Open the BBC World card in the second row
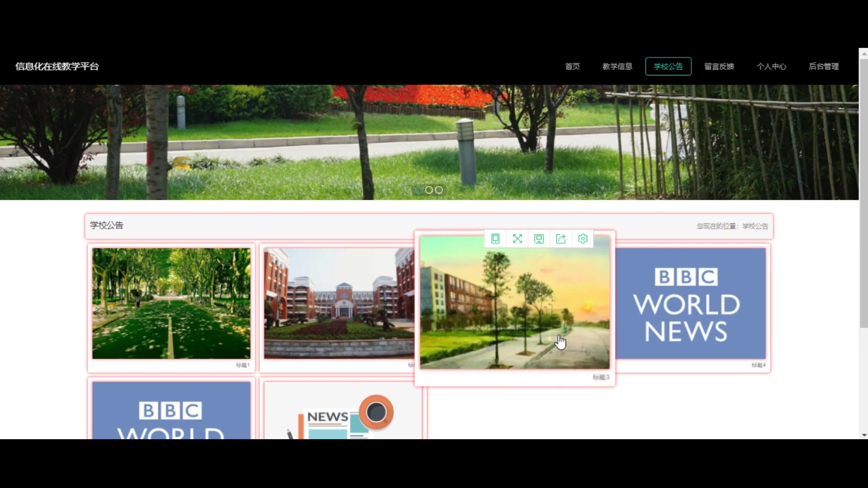The height and width of the screenshot is (488, 868). (x=171, y=410)
